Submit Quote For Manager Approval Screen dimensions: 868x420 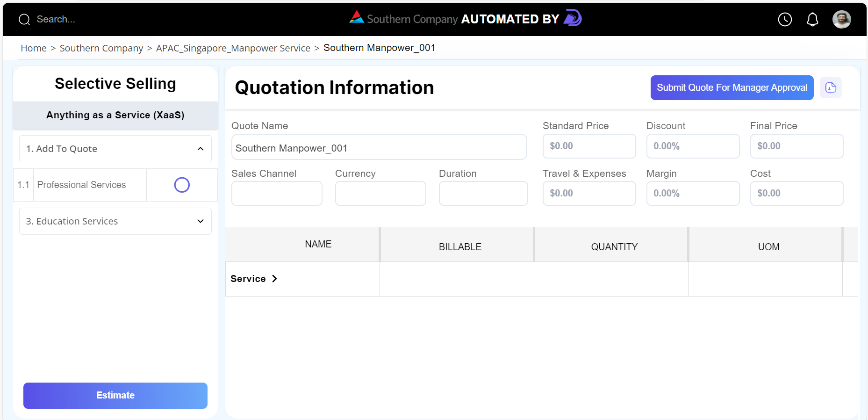(732, 87)
